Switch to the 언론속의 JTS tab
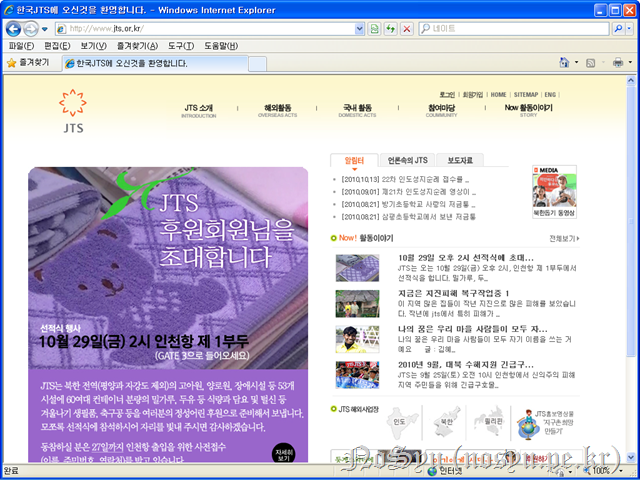The height and width of the screenshot is (480, 640). pos(407,159)
